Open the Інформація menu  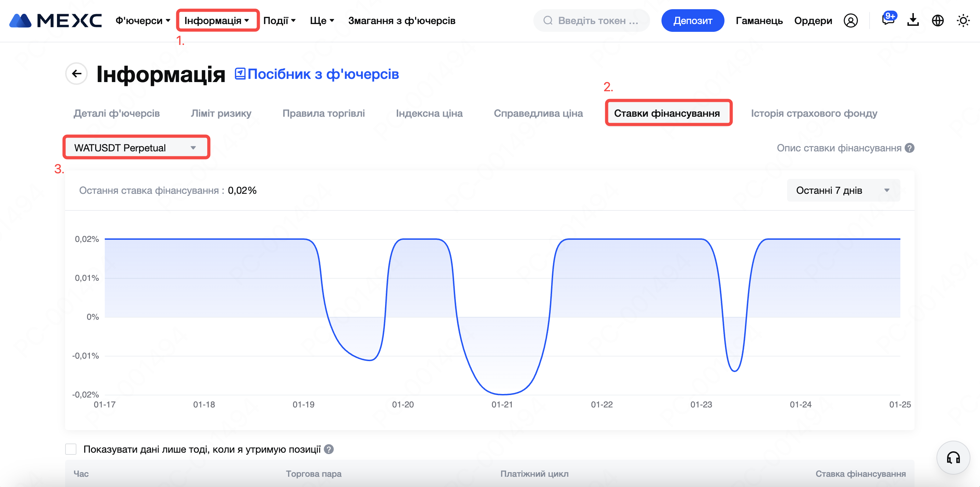pos(217,21)
